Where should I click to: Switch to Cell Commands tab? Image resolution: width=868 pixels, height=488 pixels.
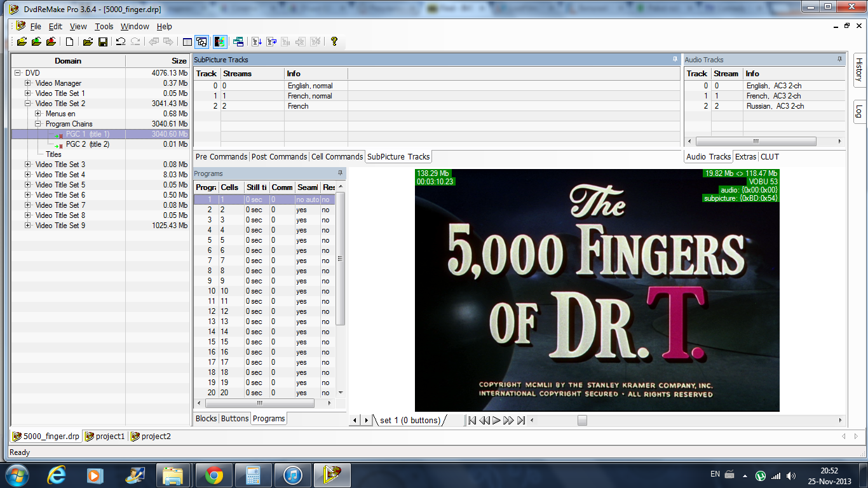337,156
